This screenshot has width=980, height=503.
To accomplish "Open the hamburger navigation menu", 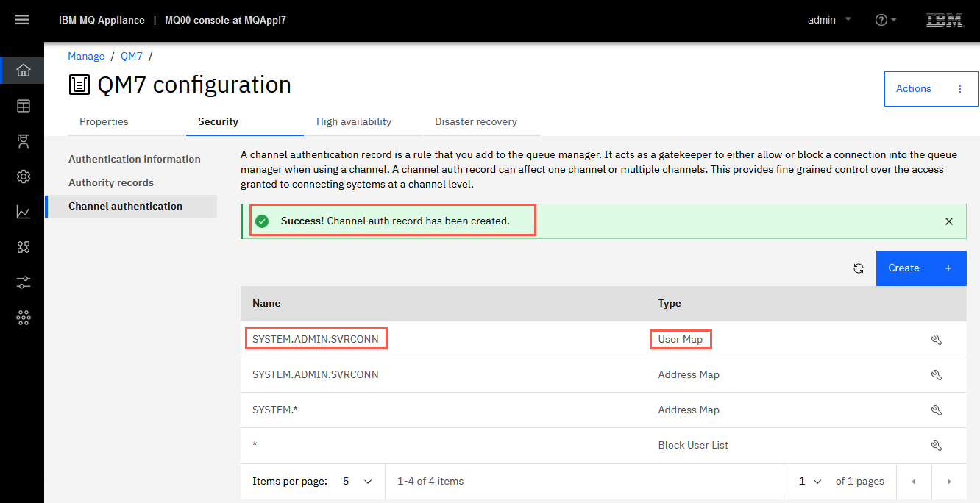I will 22,20.
